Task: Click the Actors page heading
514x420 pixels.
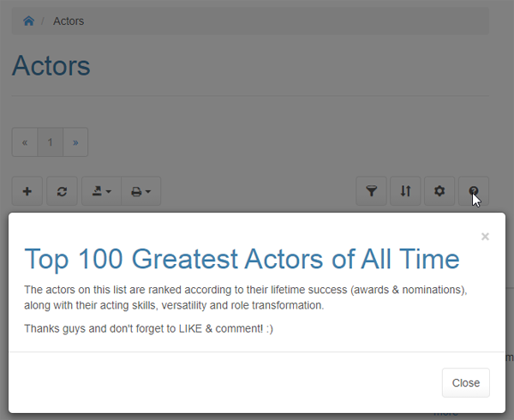Action: point(51,66)
